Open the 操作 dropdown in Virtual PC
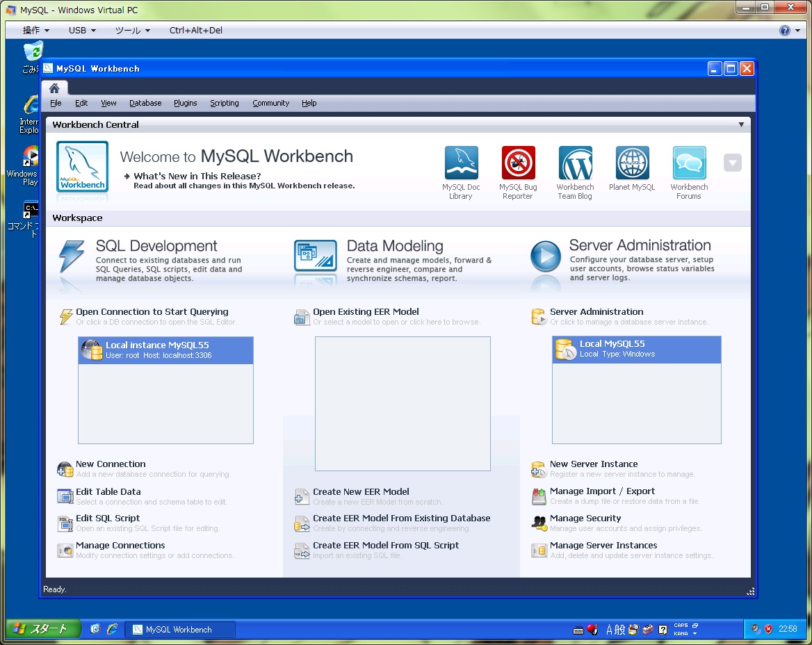 (35, 30)
